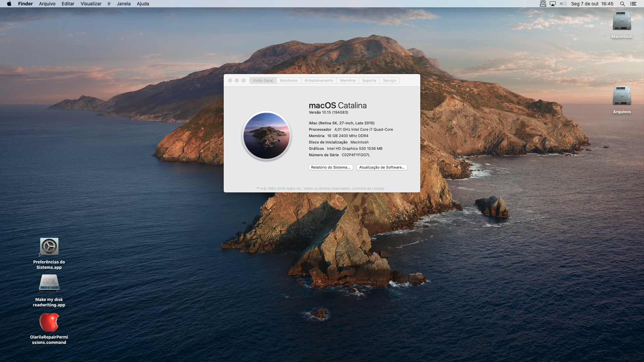Open the Contrato de Licença link
Screen dimensions: 644x362
point(368,189)
